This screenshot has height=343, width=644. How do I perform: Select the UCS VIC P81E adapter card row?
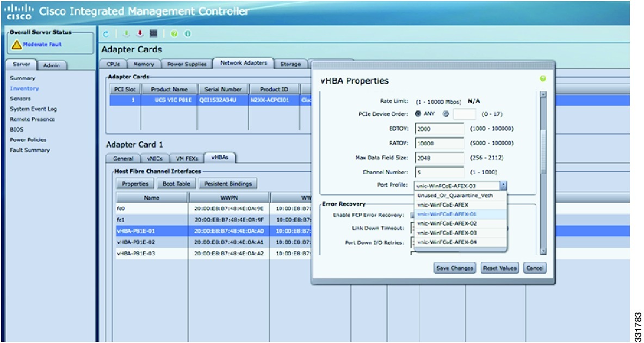(x=209, y=100)
